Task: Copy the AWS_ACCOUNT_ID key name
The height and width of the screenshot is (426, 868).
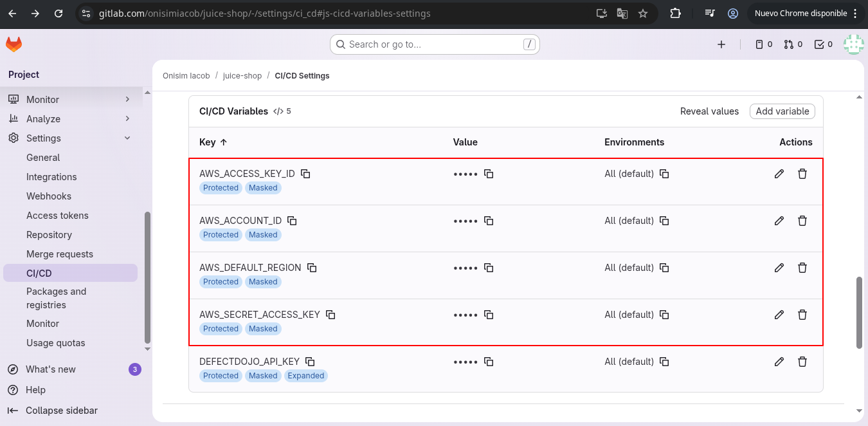Action: click(292, 221)
